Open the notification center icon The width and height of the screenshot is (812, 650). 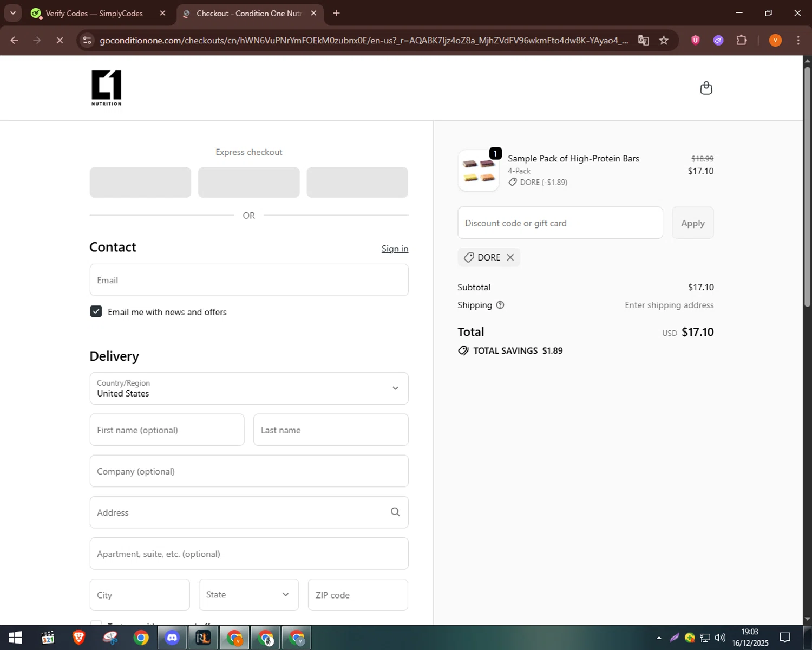click(785, 638)
